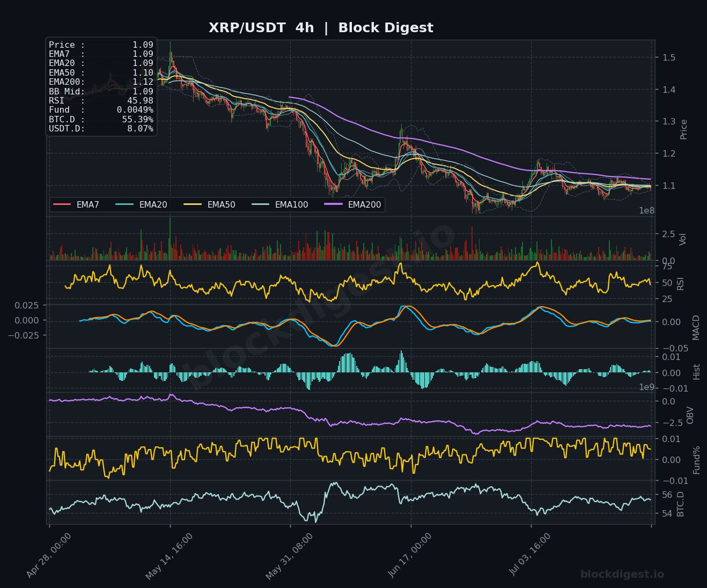Click the BTC.D axis label
707x588 pixels.
(x=680, y=504)
